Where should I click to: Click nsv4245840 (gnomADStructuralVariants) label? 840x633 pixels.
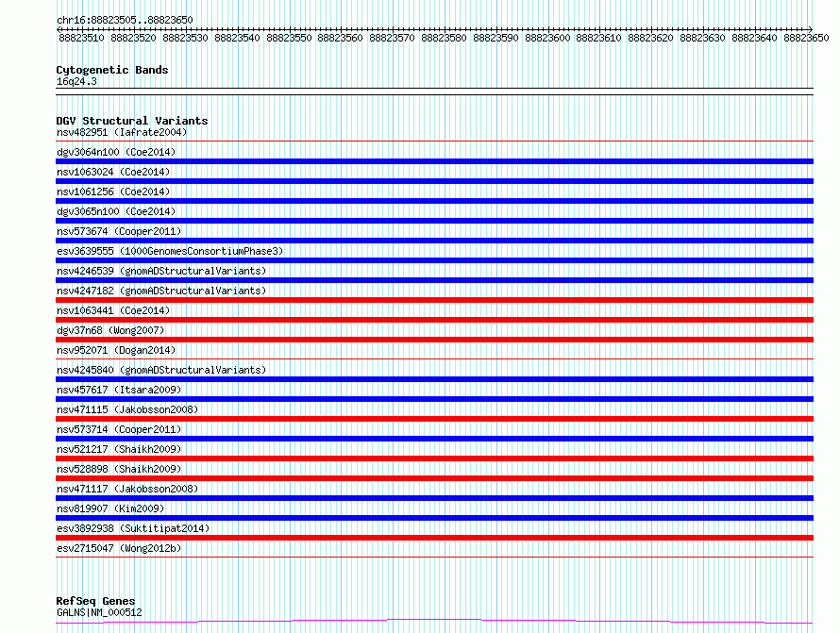click(x=161, y=370)
